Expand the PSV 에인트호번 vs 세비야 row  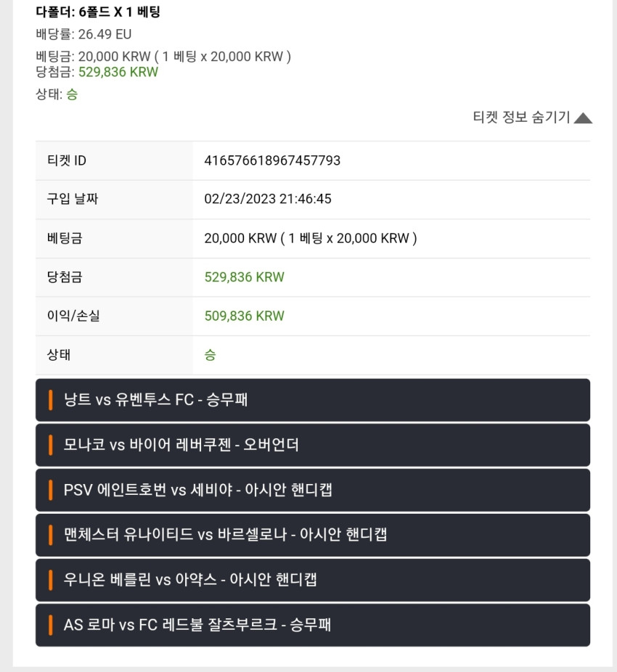point(313,490)
